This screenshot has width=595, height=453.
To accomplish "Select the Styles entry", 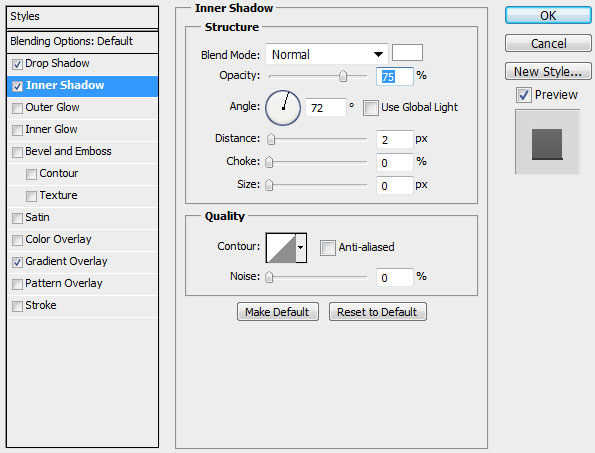I will [x=82, y=17].
